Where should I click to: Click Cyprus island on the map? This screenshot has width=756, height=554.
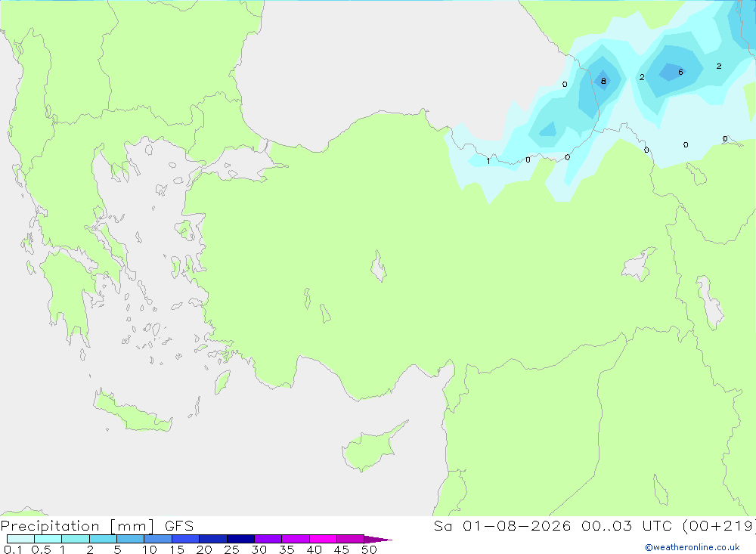pos(370,450)
